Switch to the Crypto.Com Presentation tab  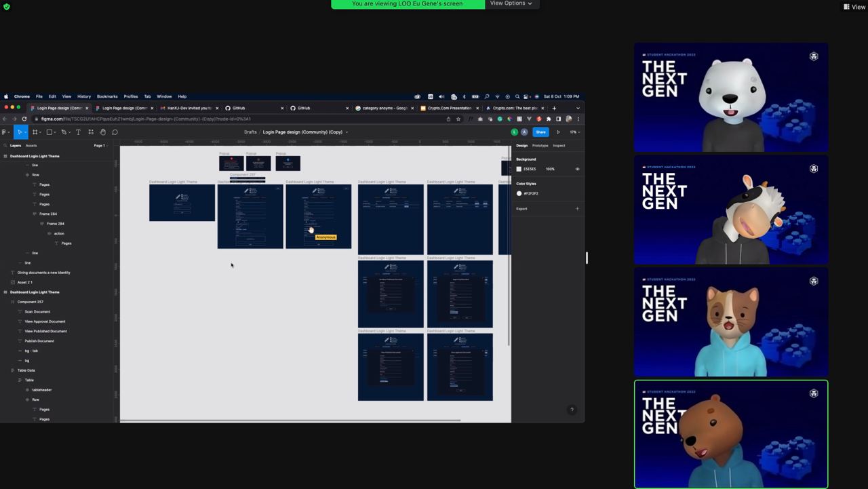450,108
